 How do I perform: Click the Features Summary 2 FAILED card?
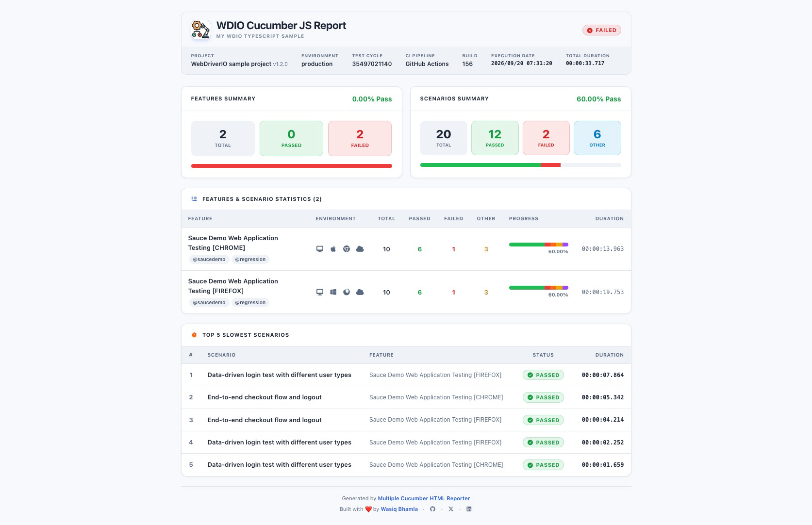click(x=360, y=138)
